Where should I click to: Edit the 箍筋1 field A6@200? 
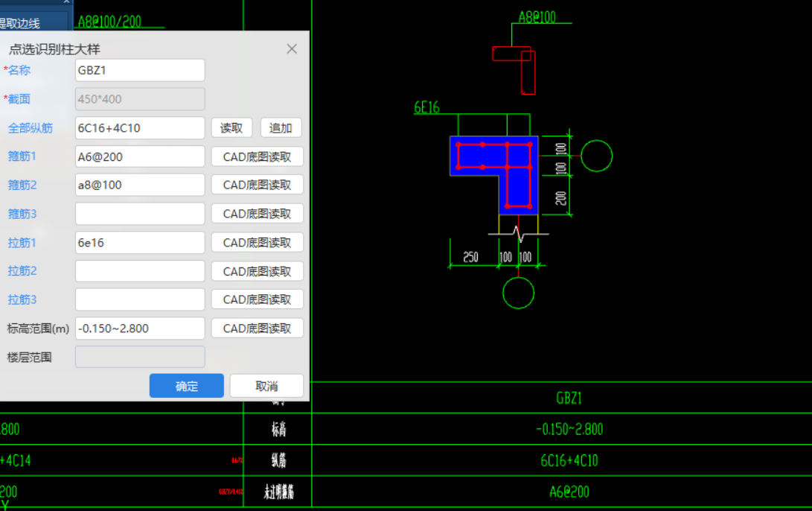click(140, 156)
